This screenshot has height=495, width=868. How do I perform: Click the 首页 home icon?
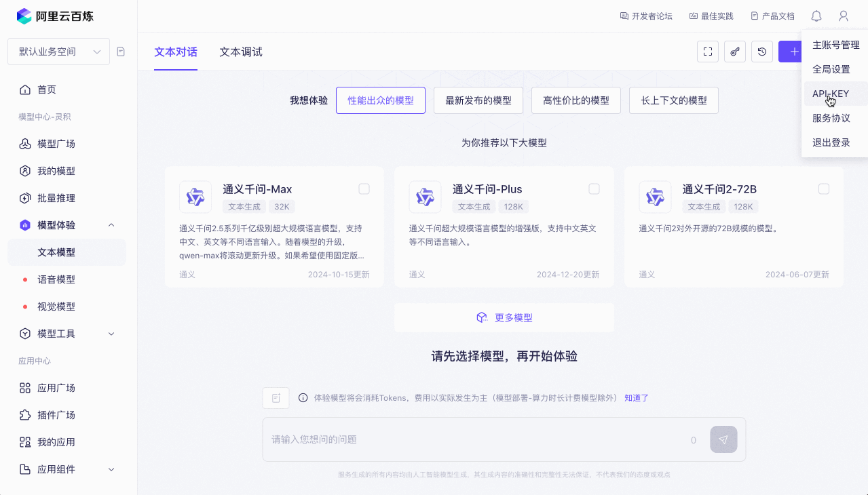point(25,90)
